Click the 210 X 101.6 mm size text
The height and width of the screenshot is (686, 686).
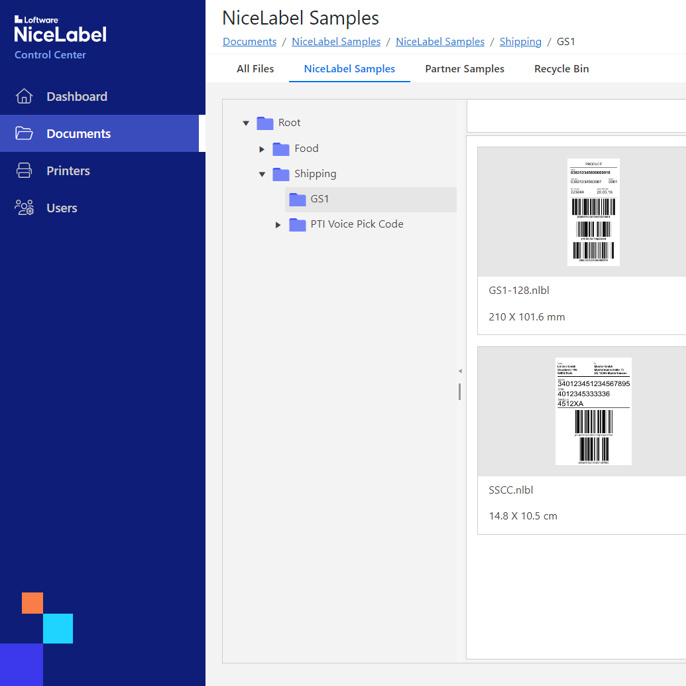pyautogui.click(x=527, y=317)
